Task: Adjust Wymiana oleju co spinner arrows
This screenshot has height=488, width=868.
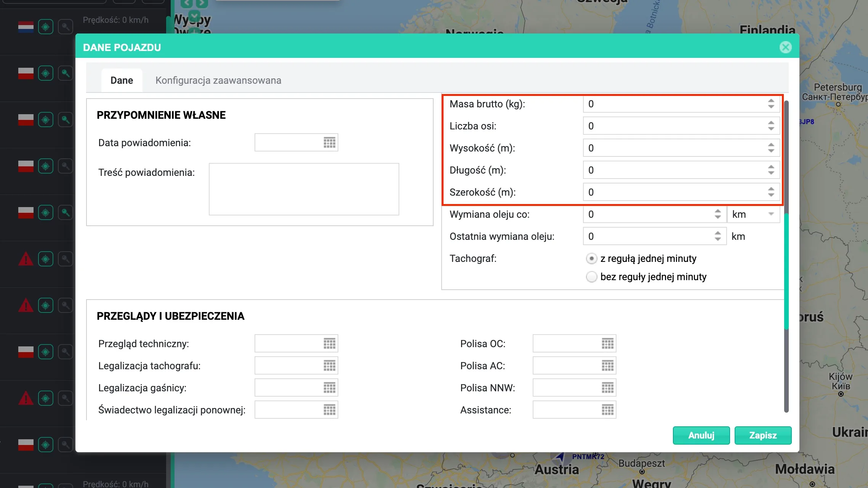Action: [718, 214]
